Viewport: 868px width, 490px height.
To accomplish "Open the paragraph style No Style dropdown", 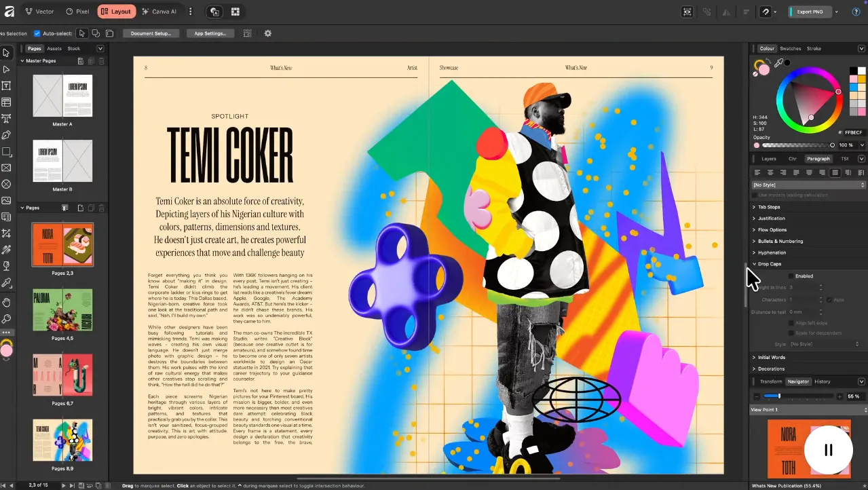I will pyautogui.click(x=808, y=185).
